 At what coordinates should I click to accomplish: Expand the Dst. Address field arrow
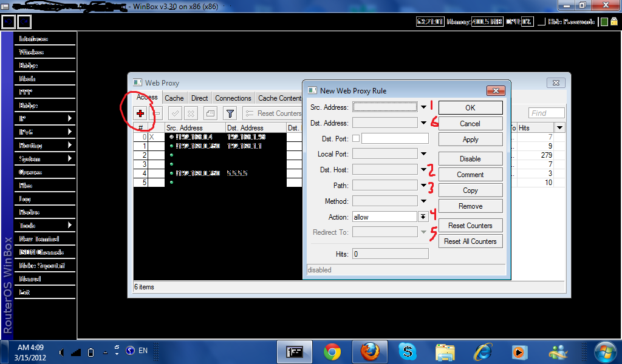pyautogui.click(x=423, y=123)
